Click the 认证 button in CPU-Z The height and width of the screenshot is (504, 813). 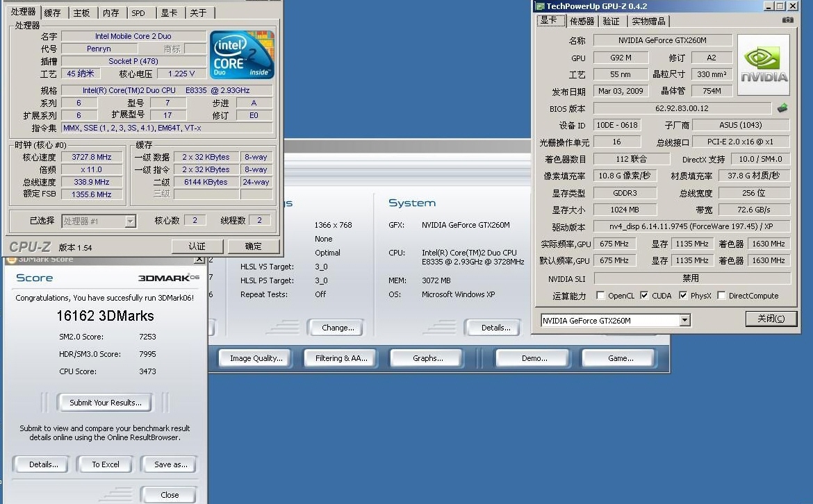point(197,246)
